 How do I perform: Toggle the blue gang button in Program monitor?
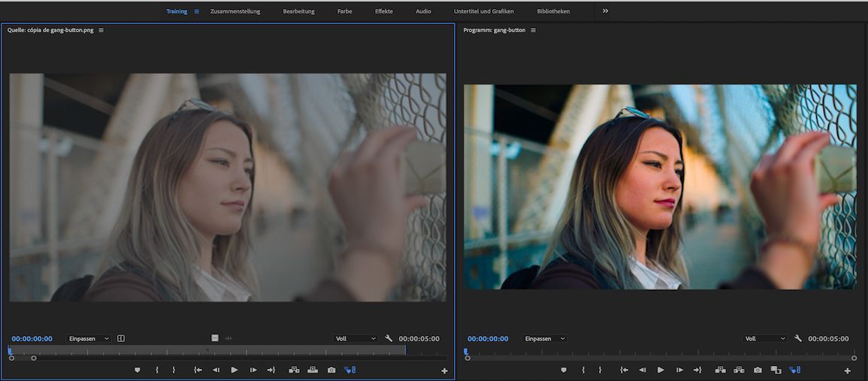[x=795, y=370]
